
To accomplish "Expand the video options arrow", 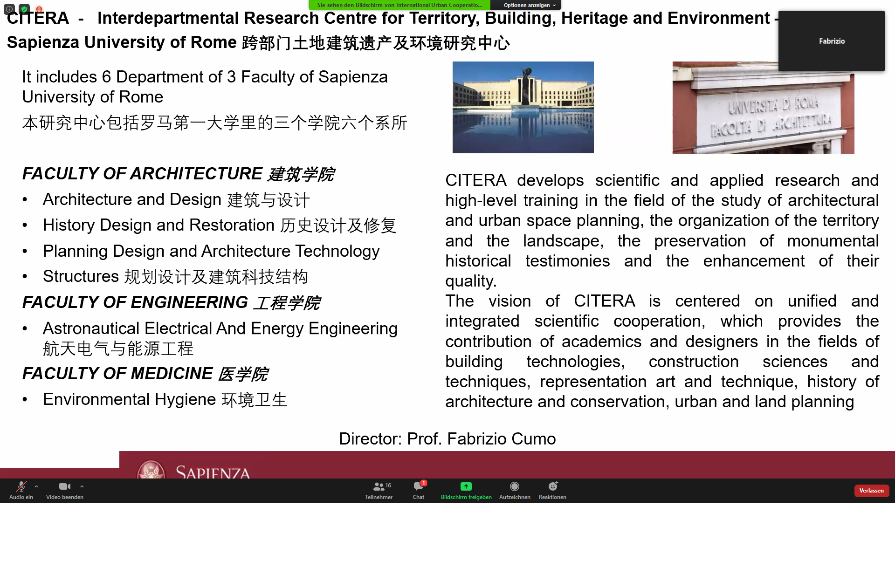I will pos(82,486).
